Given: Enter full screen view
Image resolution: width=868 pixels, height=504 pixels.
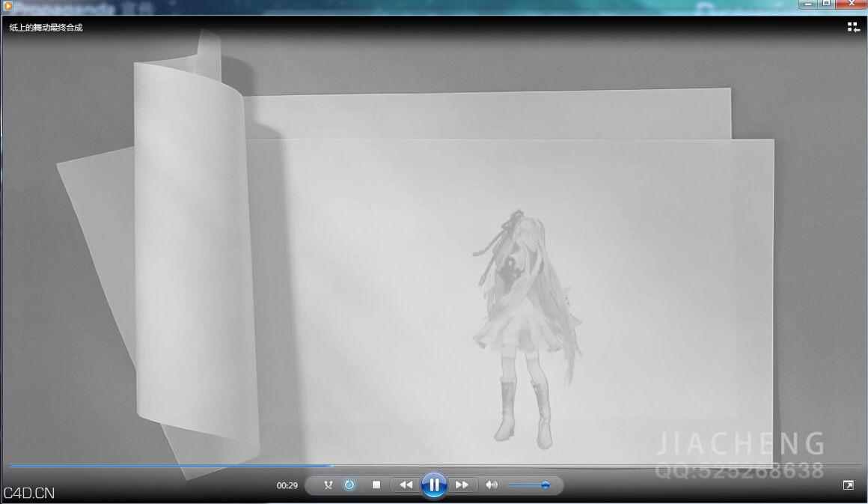Looking at the screenshot, I should pos(848,485).
